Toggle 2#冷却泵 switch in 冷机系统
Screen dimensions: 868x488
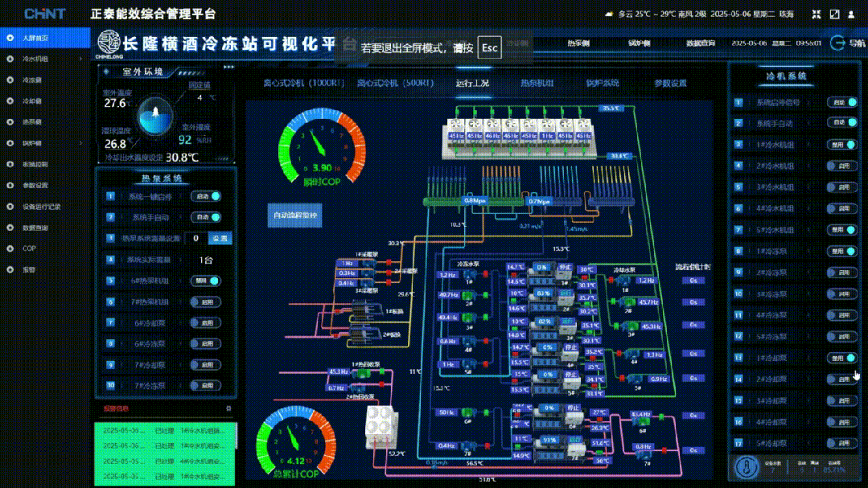point(842,379)
